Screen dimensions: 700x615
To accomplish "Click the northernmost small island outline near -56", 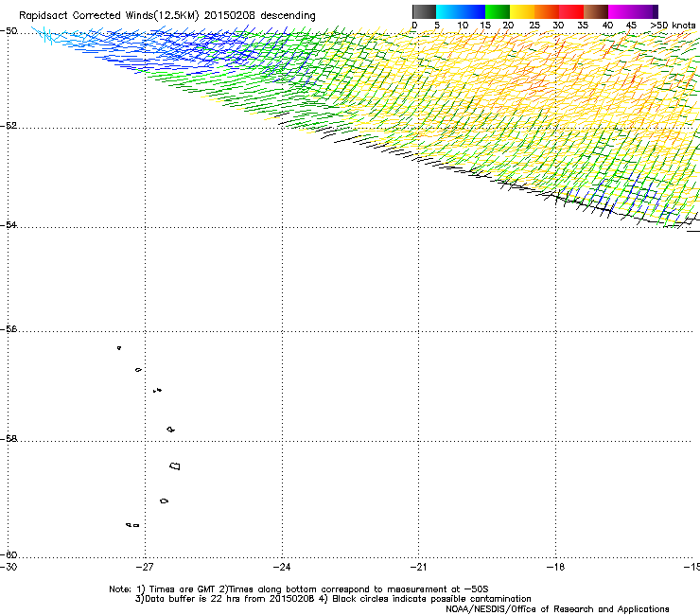I will pos(119,348).
